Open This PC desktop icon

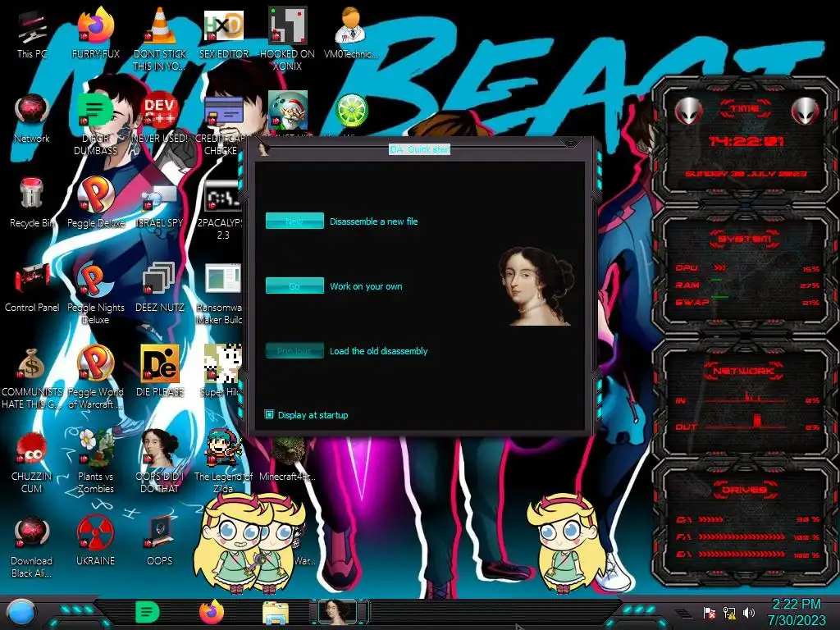point(32,33)
